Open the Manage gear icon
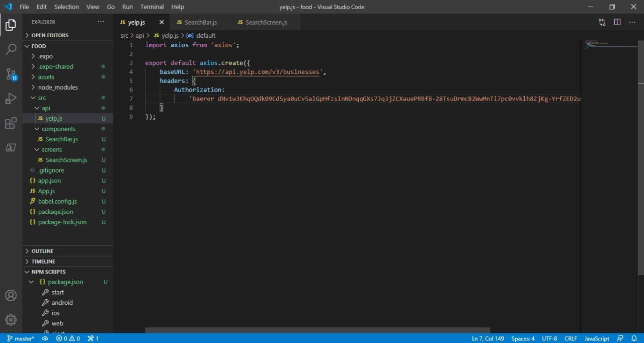The width and height of the screenshot is (644, 343). pos(11,320)
